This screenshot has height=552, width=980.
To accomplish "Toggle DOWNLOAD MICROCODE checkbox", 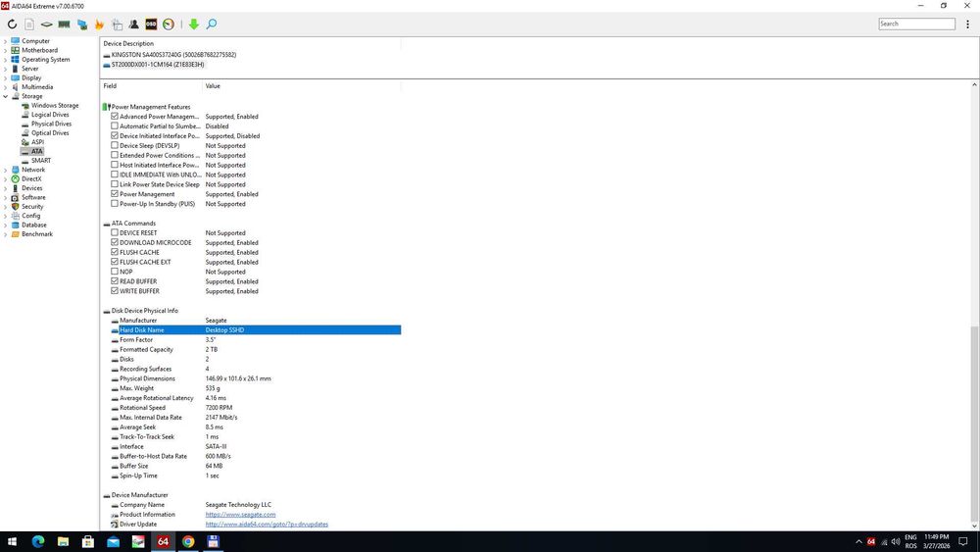I will [x=115, y=242].
